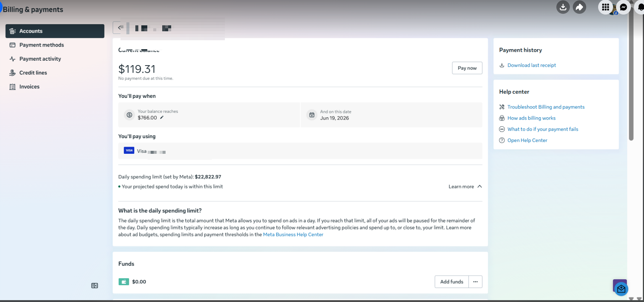Click the share arrow icon in top bar
Viewport: 644px width, 302px height.
pos(579,7)
